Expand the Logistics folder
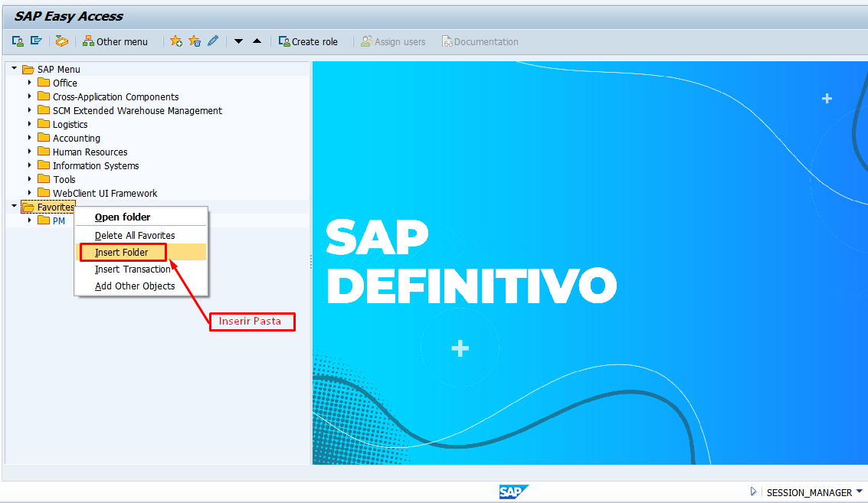Image resolution: width=868 pixels, height=503 pixels. point(29,124)
